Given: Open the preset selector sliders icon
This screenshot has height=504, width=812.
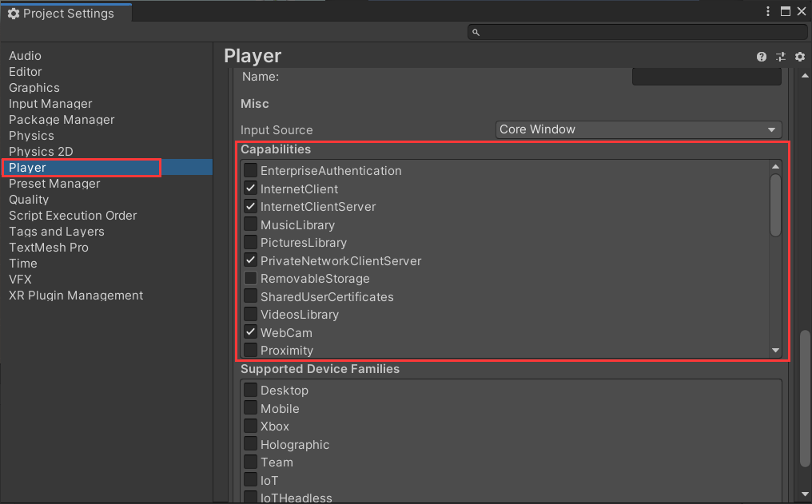Looking at the screenshot, I should [x=780, y=57].
